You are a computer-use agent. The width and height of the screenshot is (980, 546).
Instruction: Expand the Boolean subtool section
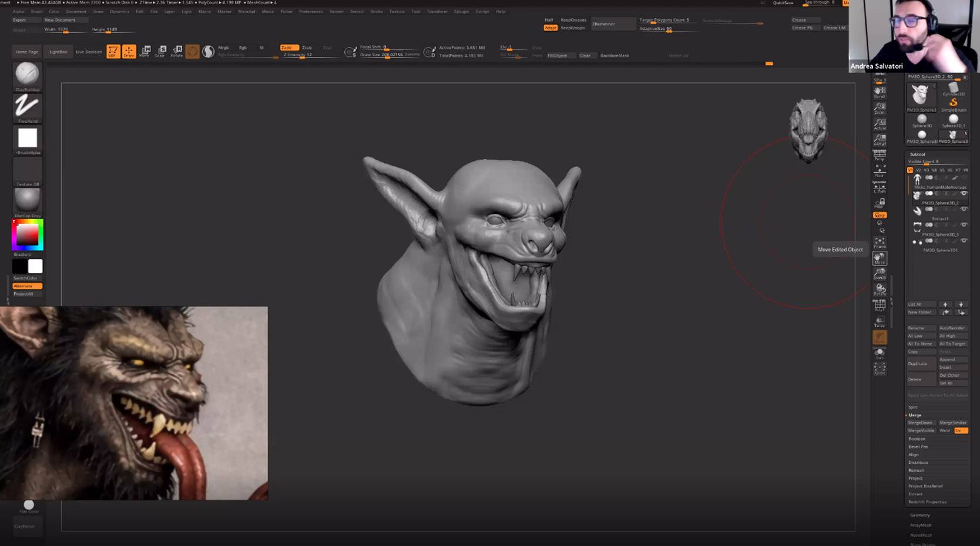(917, 439)
